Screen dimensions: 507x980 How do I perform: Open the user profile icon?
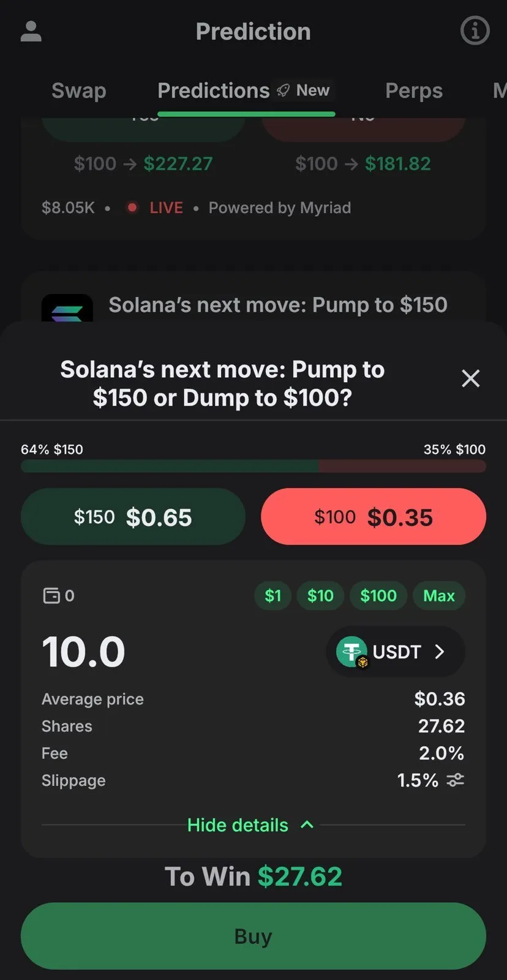point(31,31)
